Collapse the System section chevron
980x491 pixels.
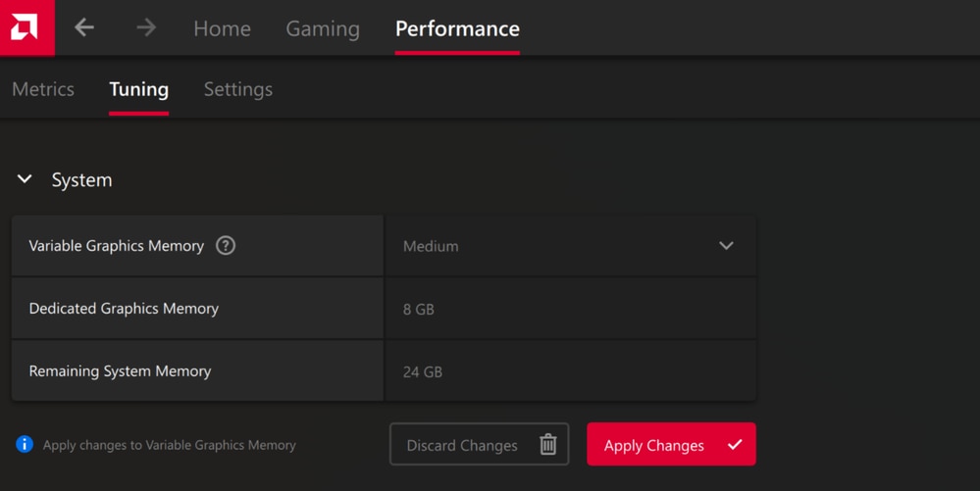(25, 179)
